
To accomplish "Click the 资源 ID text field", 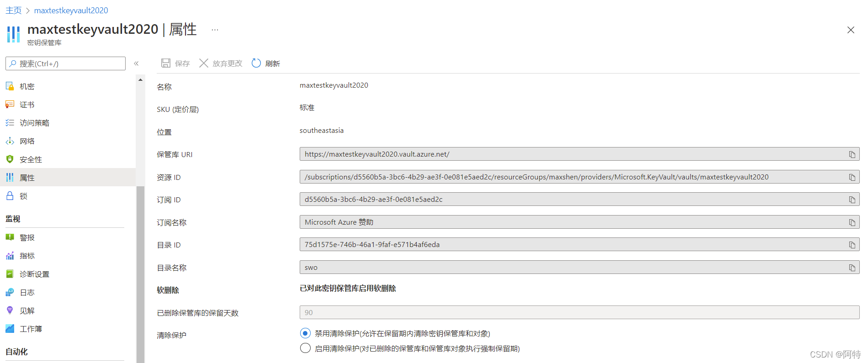I will coord(579,177).
